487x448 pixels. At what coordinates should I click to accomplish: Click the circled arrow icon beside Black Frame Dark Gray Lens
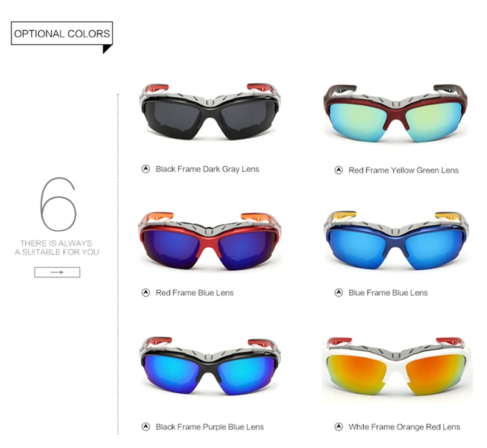click(145, 169)
